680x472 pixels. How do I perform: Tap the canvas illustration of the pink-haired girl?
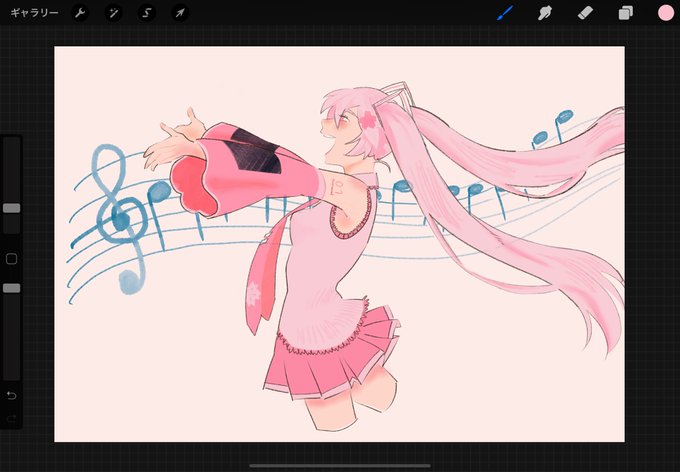point(340,244)
